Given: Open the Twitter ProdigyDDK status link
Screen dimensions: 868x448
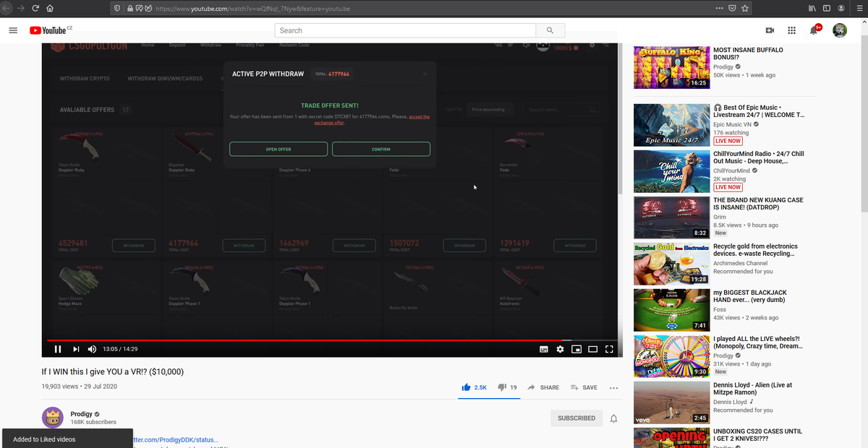Looking at the screenshot, I should pyautogui.click(x=176, y=439).
